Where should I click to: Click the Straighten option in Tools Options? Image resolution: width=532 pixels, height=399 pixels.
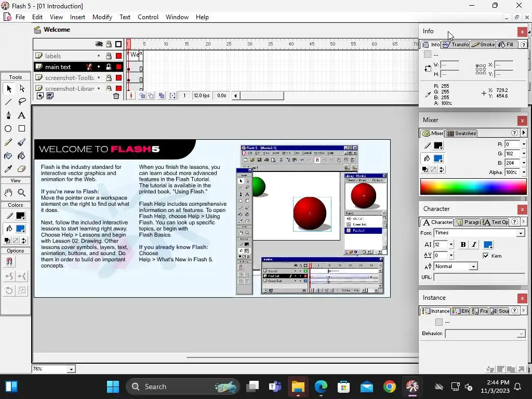pyautogui.click(x=22, y=276)
